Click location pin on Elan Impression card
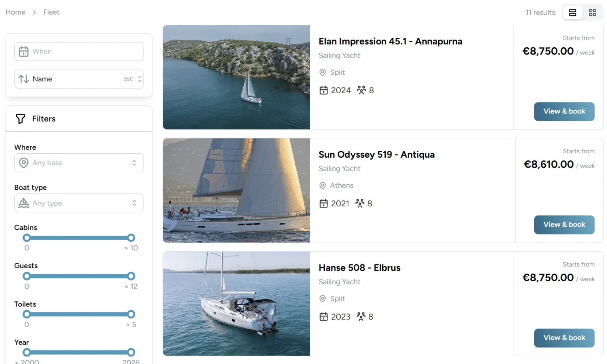607x364 pixels. [322, 72]
